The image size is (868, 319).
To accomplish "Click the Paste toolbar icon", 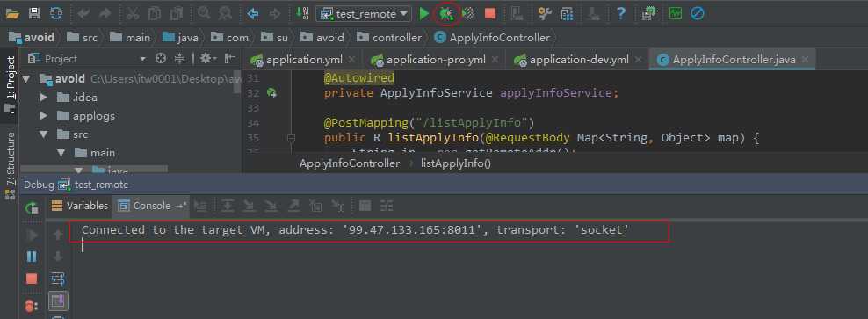I will (x=177, y=13).
